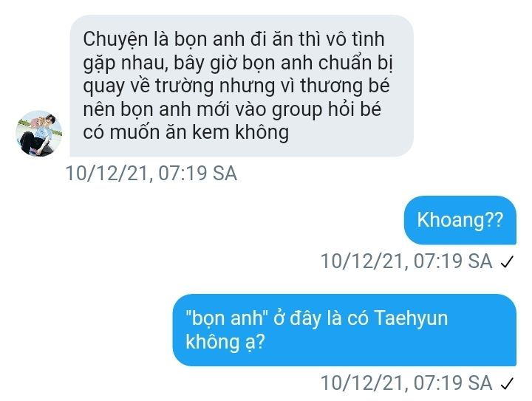Click the line "có muốn ăn kem không"
The width and height of the screenshot is (532, 401).
[186, 132]
